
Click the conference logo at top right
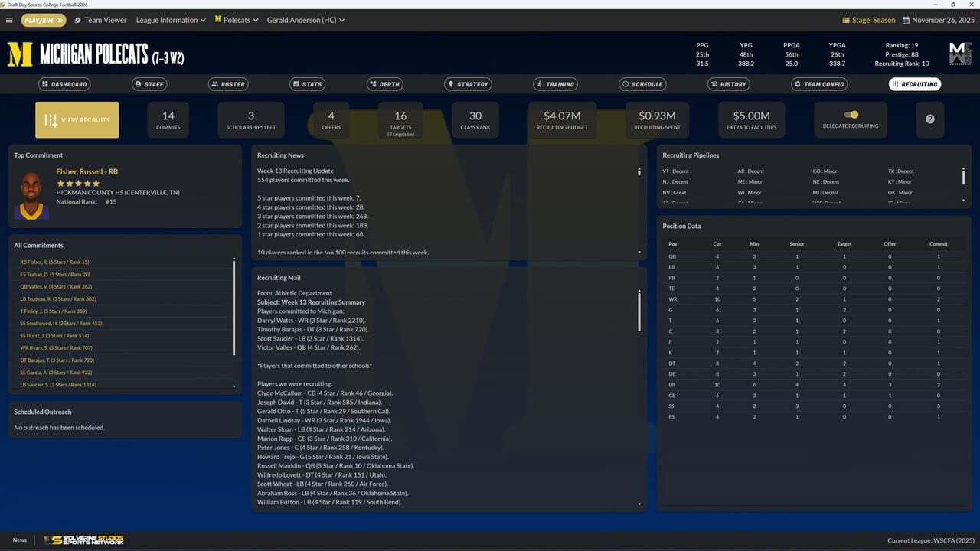(x=959, y=53)
